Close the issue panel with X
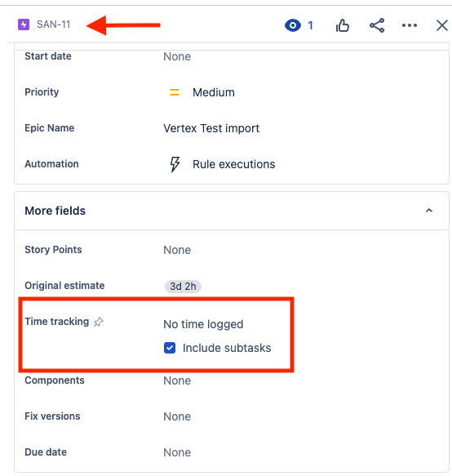This screenshot has height=476, width=452. coord(442,25)
